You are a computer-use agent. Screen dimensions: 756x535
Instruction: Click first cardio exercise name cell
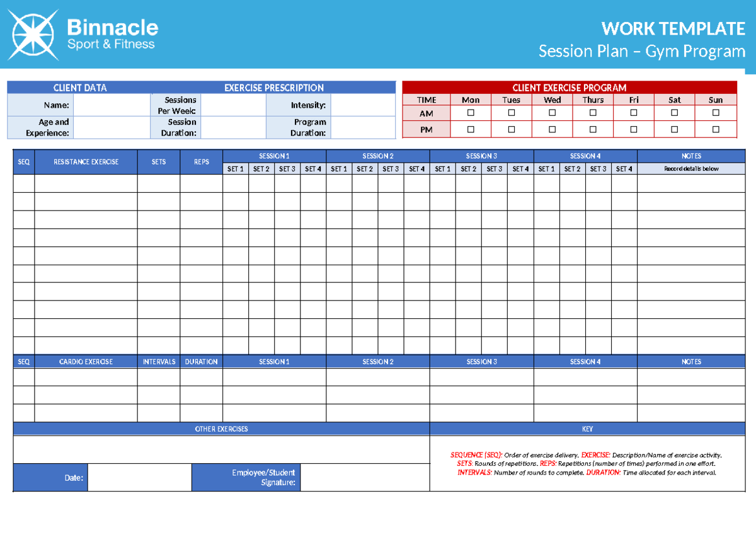click(86, 377)
